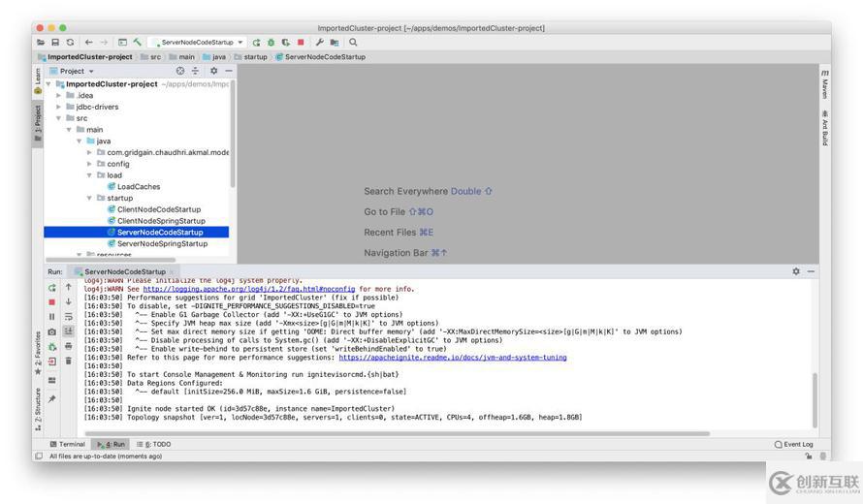Open the ServerNodeCodeStartup run configuration dropdown
863x504 pixels.
click(x=198, y=43)
